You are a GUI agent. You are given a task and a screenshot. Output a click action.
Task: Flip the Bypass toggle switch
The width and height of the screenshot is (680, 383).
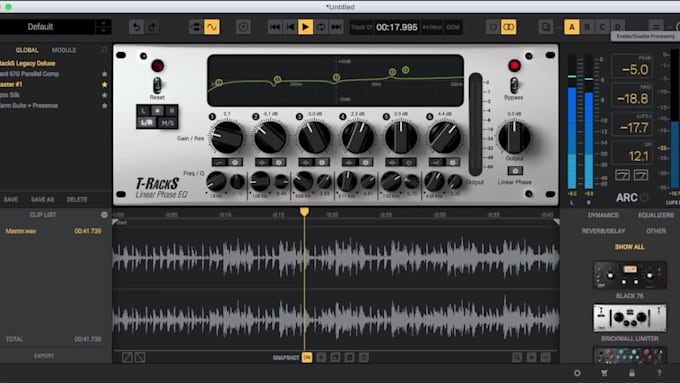pos(514,85)
